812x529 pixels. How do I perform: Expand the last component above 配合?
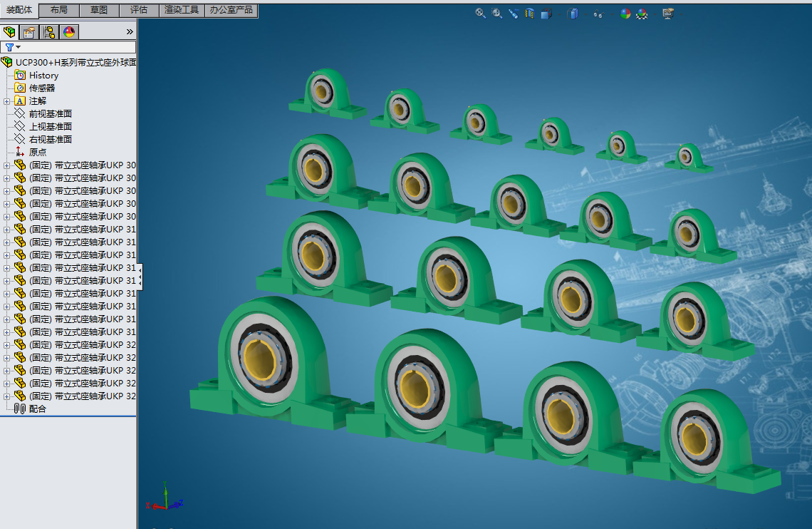click(x=6, y=396)
